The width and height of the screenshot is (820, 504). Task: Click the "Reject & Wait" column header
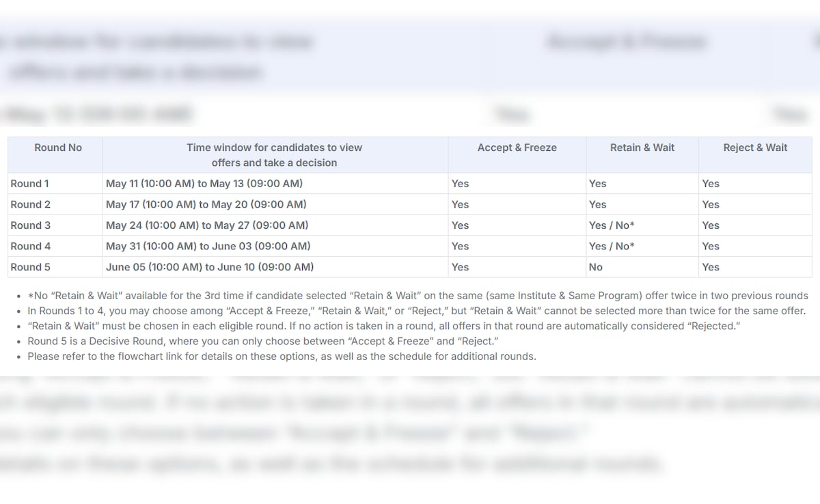coord(755,148)
